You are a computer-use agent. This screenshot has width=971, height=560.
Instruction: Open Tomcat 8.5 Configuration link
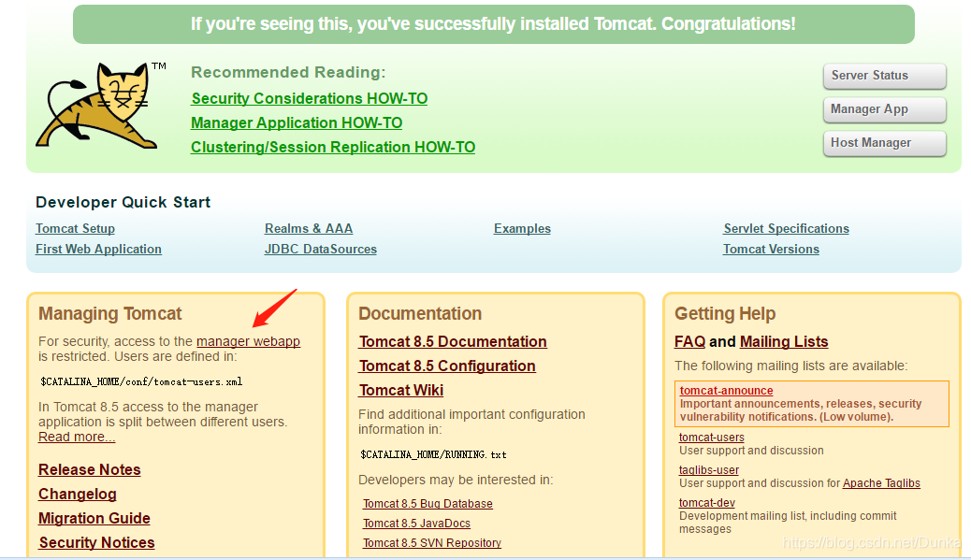pyautogui.click(x=447, y=366)
